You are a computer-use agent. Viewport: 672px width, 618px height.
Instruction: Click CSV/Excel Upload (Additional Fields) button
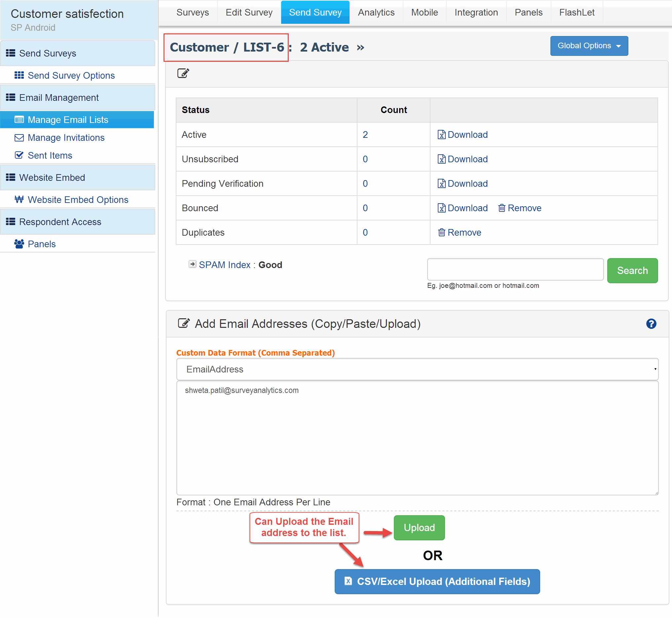tap(437, 581)
